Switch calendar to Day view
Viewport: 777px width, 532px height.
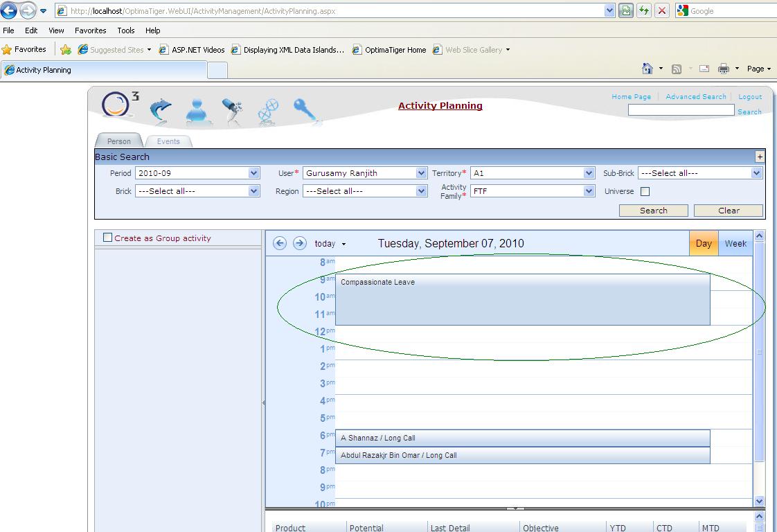pyautogui.click(x=704, y=243)
